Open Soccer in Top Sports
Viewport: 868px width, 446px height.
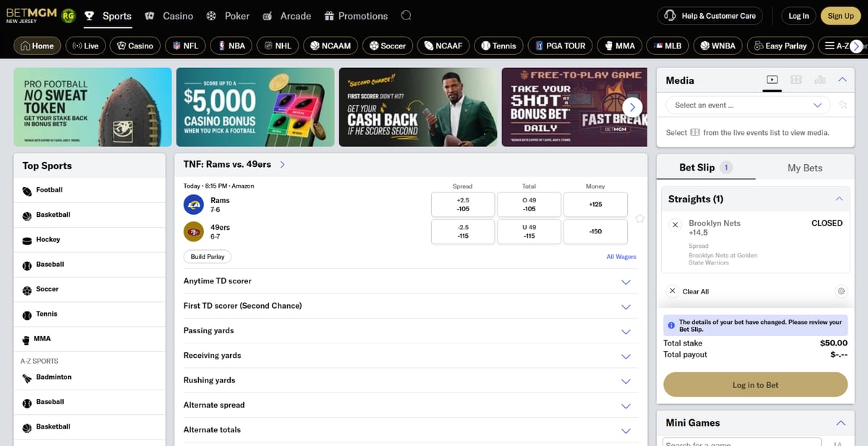(x=89, y=289)
